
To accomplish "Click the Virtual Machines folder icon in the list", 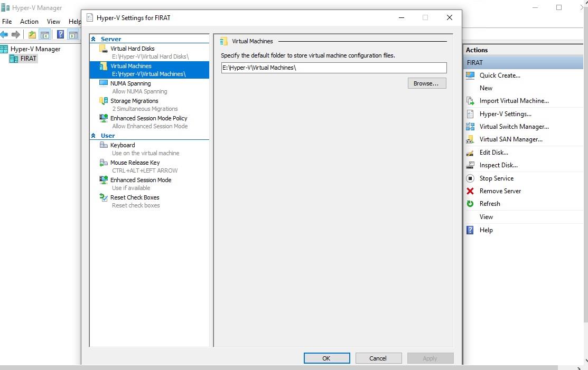I will 103,67.
